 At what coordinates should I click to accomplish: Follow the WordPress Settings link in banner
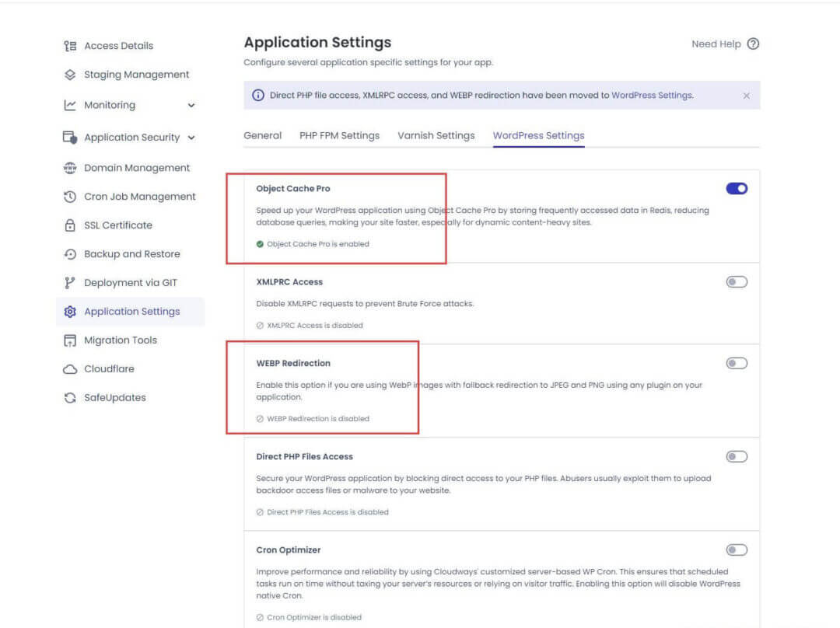click(651, 96)
